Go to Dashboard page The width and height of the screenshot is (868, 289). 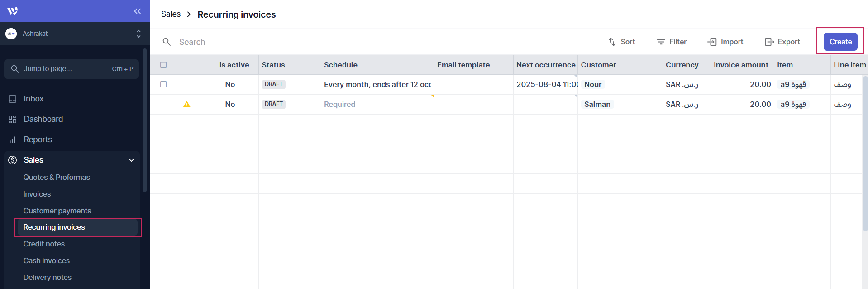pos(43,119)
